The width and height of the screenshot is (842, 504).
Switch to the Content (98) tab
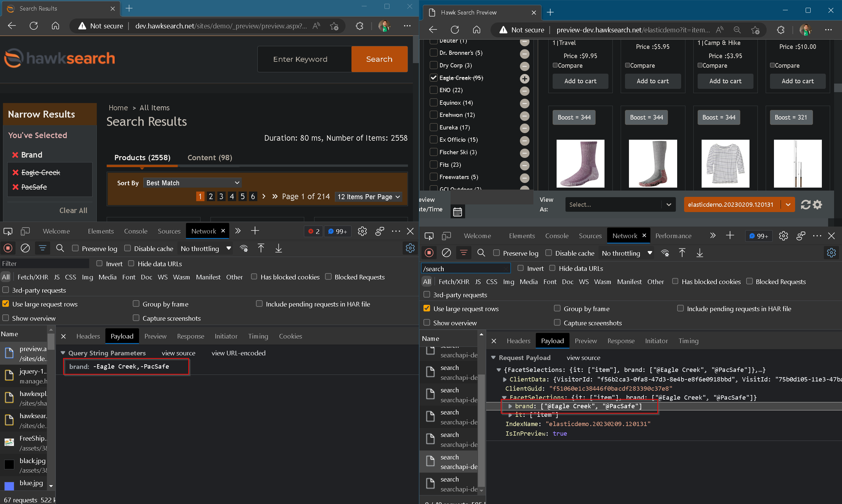[209, 158]
